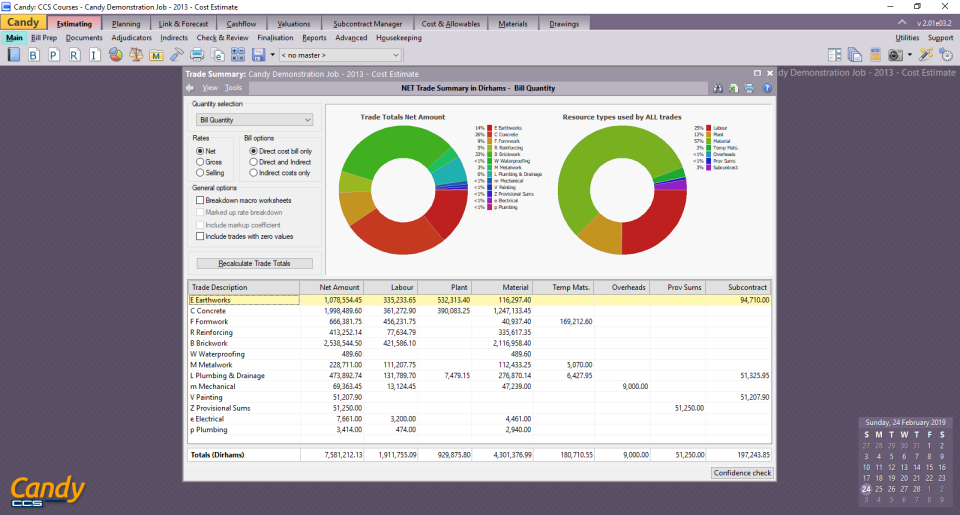Select the Gross rates radio button

201,162
